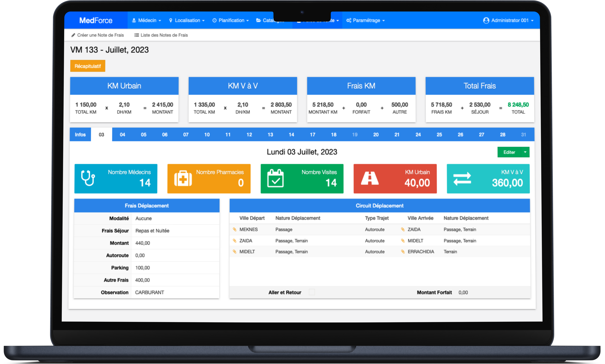Select day tab 12
The height and width of the screenshot is (364, 605).
pos(249,135)
